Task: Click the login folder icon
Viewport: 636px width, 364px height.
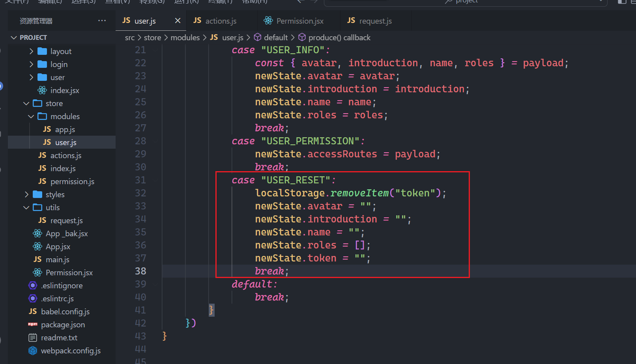Action: tap(42, 64)
